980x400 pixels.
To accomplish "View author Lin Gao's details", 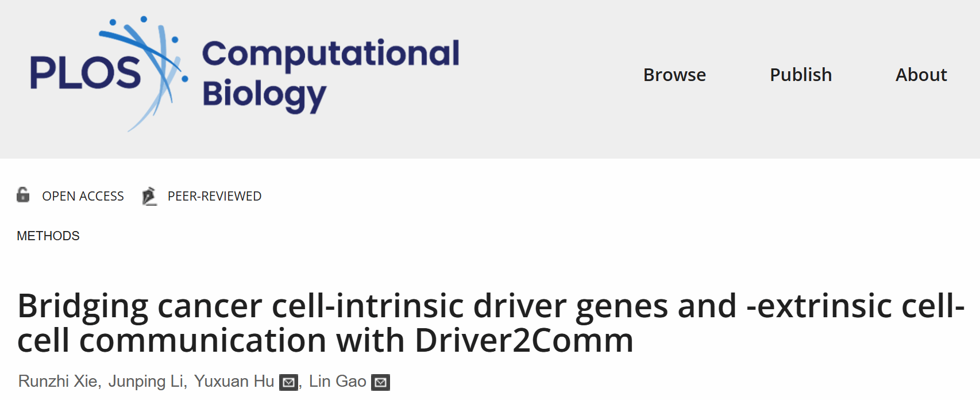I will [x=337, y=382].
